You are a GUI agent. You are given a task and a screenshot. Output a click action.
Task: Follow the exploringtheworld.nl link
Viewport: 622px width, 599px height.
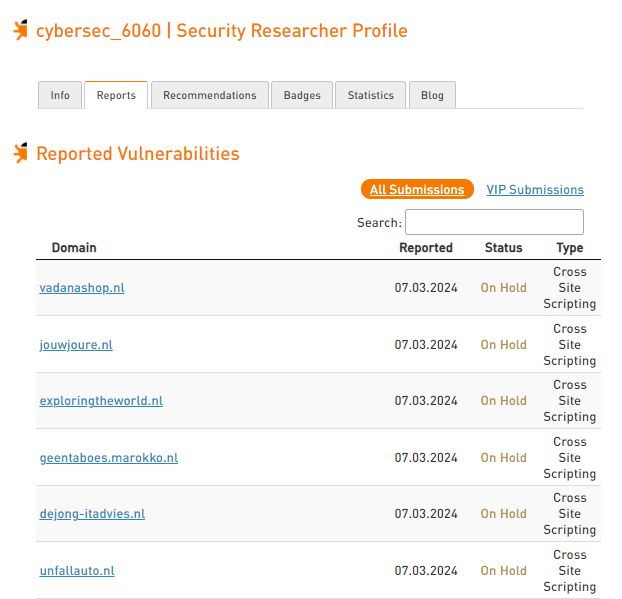pyautogui.click(x=101, y=401)
